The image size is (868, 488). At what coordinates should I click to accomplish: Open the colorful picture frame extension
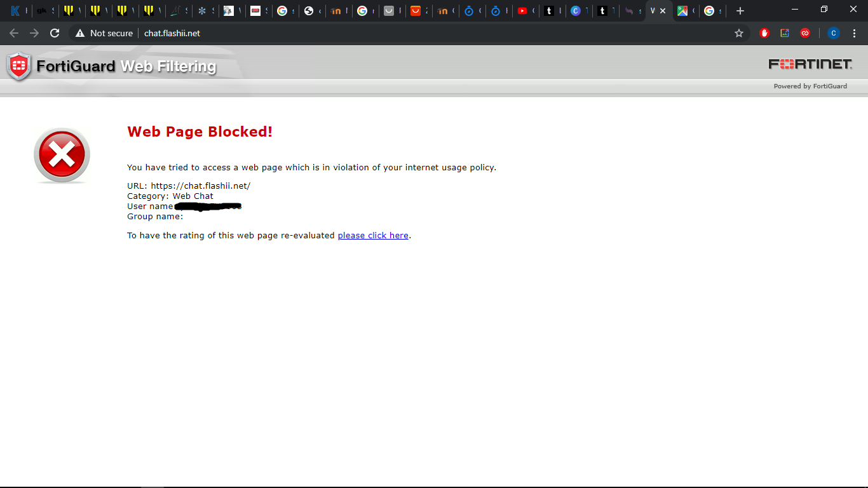tap(785, 33)
